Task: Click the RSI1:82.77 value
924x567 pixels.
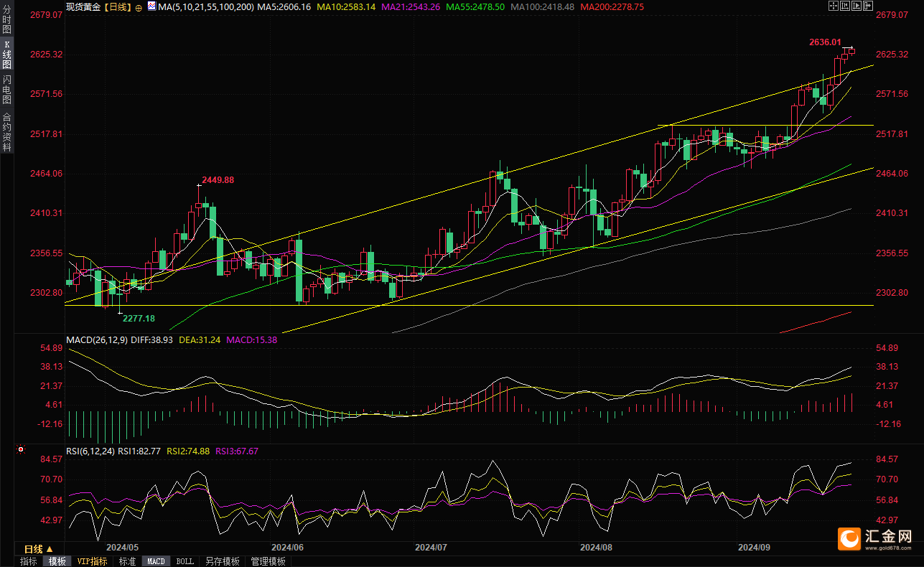Action: pos(139,451)
